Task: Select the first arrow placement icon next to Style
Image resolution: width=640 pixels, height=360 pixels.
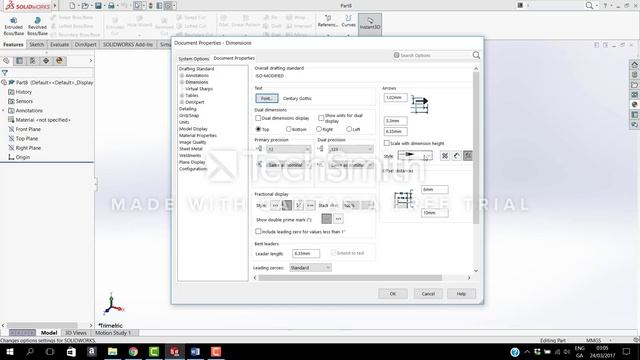Action: pyautogui.click(x=445, y=156)
